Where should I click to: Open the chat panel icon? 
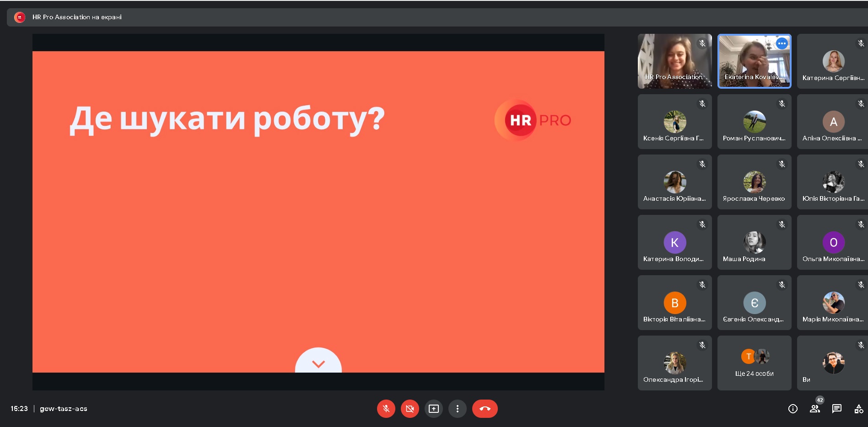coord(836,409)
